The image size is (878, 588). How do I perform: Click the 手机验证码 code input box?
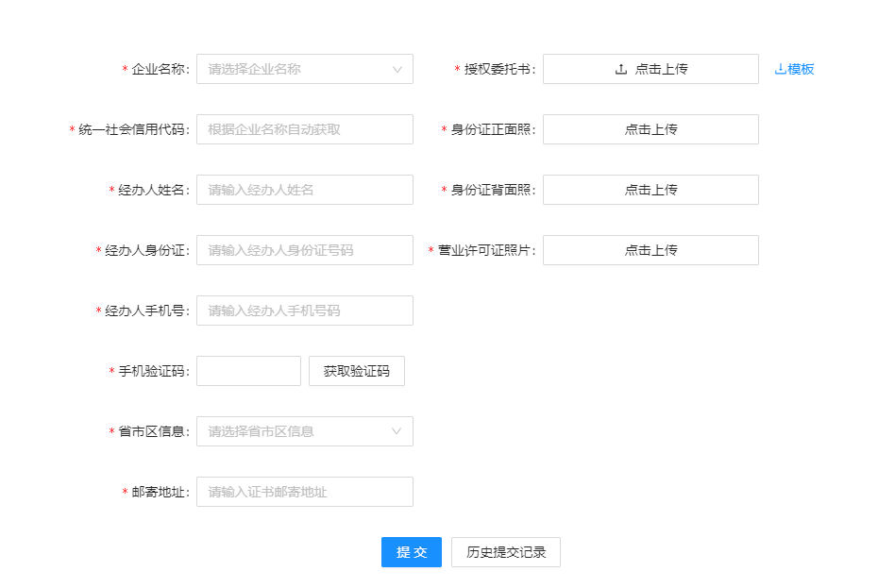[x=248, y=371]
